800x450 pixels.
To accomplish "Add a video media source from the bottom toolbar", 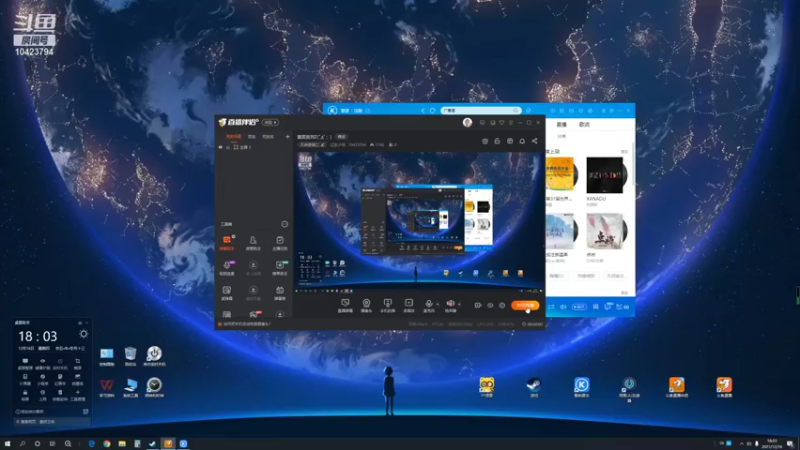I will [409, 305].
